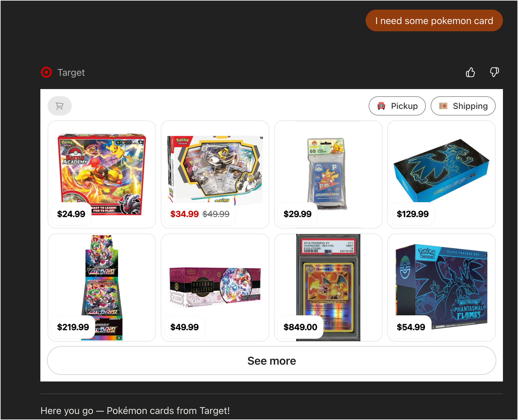
Task: Toggle the Shipping filter
Action: tap(463, 106)
